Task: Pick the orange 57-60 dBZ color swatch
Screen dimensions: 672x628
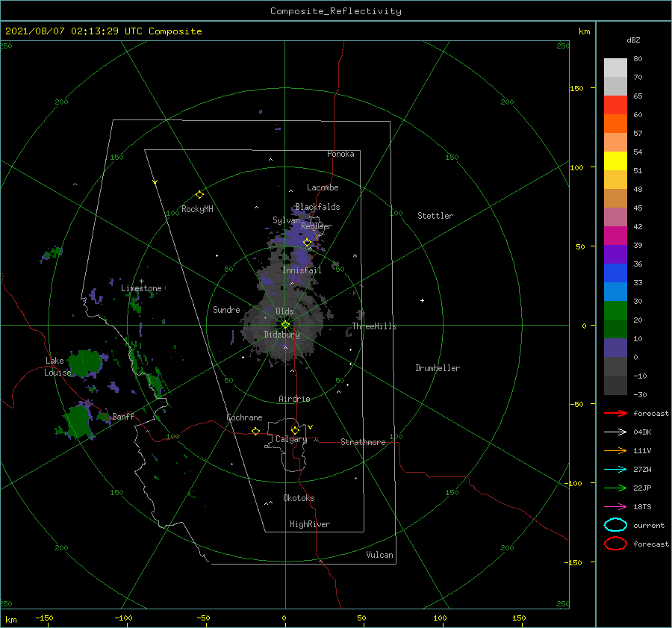Action: point(615,123)
